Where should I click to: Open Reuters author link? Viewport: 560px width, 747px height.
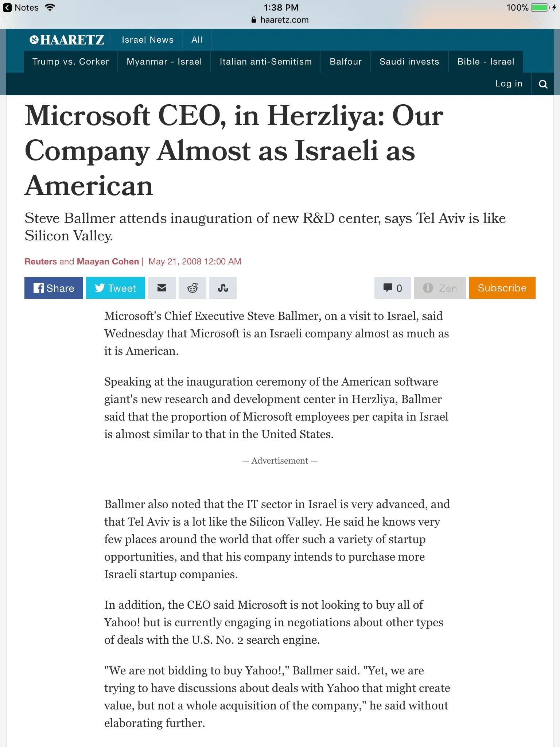pyautogui.click(x=40, y=262)
